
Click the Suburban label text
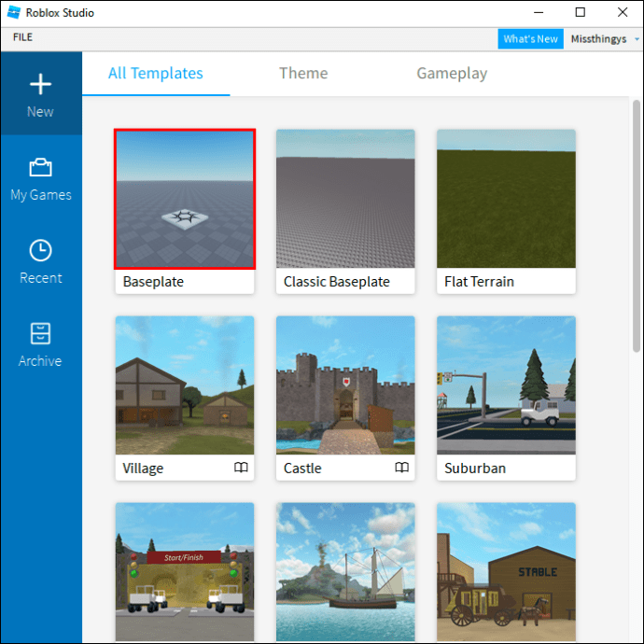pyautogui.click(x=475, y=469)
